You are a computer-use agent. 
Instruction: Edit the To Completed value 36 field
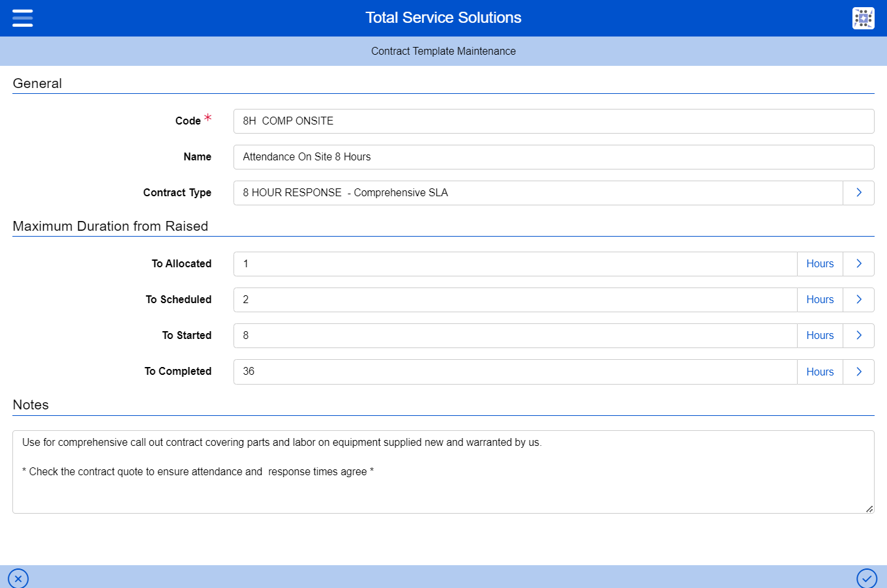(x=515, y=372)
